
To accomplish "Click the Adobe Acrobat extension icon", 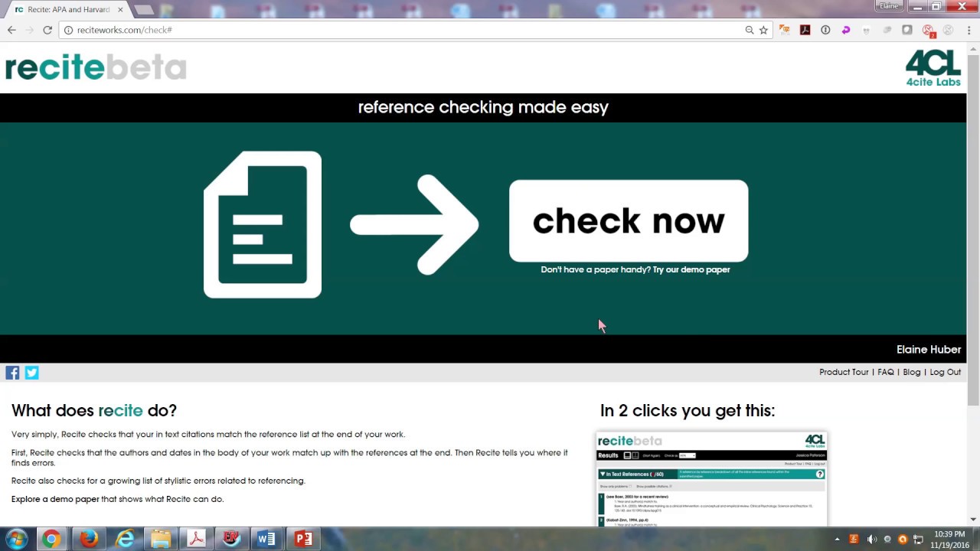I will point(805,30).
